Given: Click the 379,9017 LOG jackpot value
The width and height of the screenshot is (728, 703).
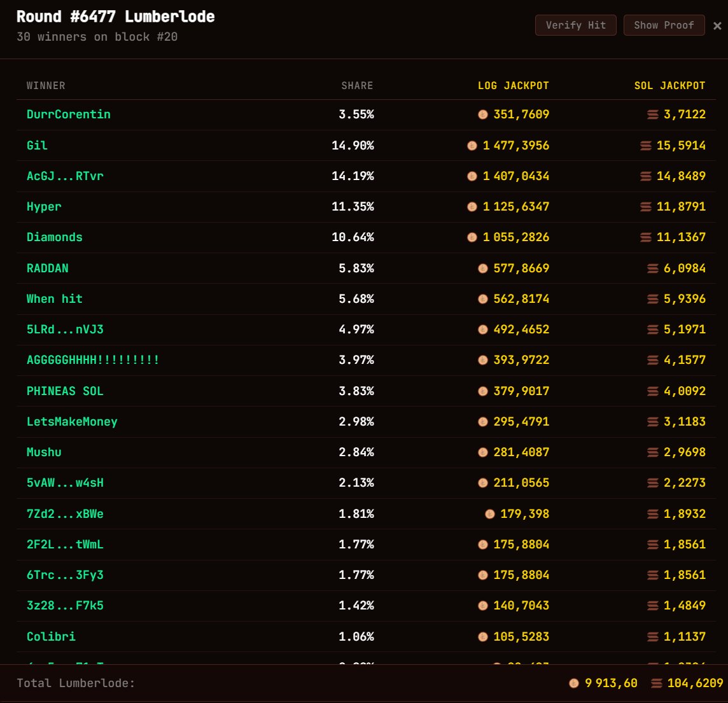Looking at the screenshot, I should [521, 391].
